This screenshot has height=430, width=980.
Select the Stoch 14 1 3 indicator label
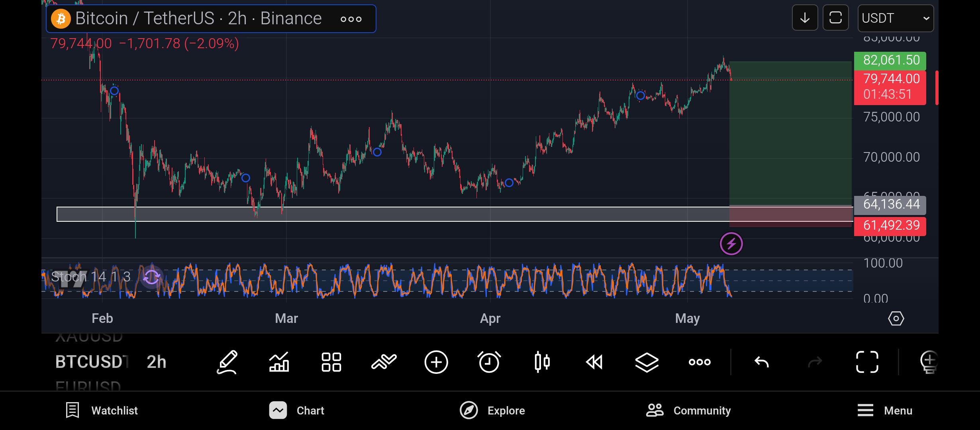pos(91,277)
